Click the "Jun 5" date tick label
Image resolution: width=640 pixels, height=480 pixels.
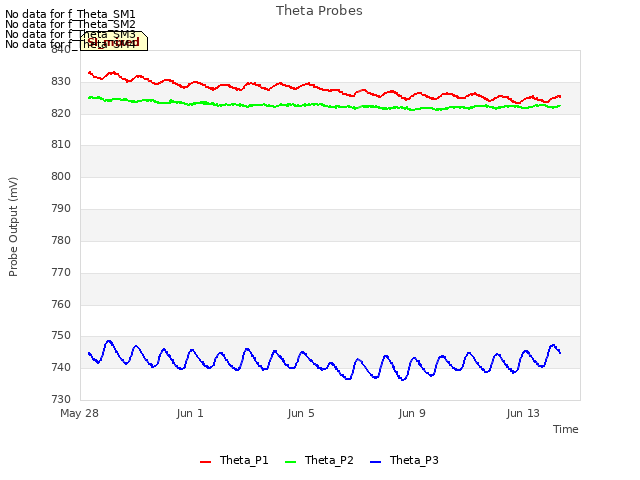301,413
